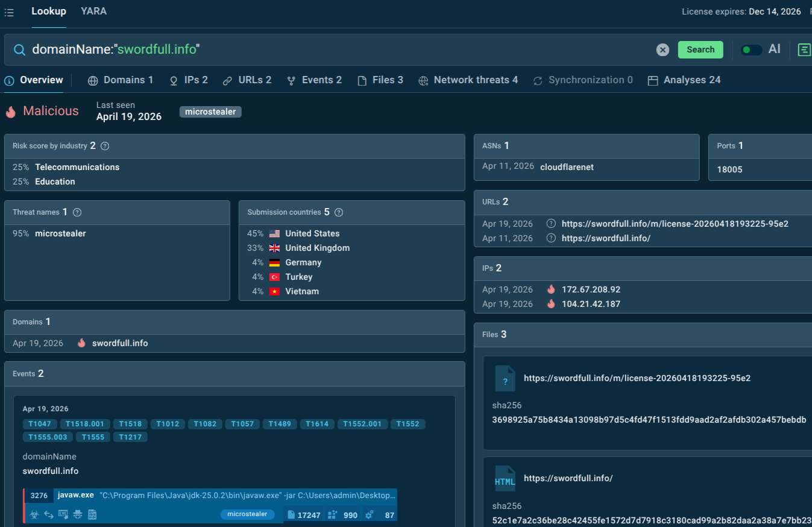Image resolution: width=812 pixels, height=527 pixels.
Task: Click the T1555.003 technique tag
Action: point(48,437)
